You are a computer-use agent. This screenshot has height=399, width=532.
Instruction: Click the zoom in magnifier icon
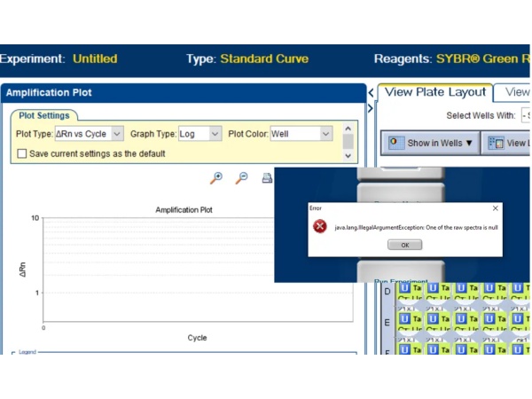(215, 178)
